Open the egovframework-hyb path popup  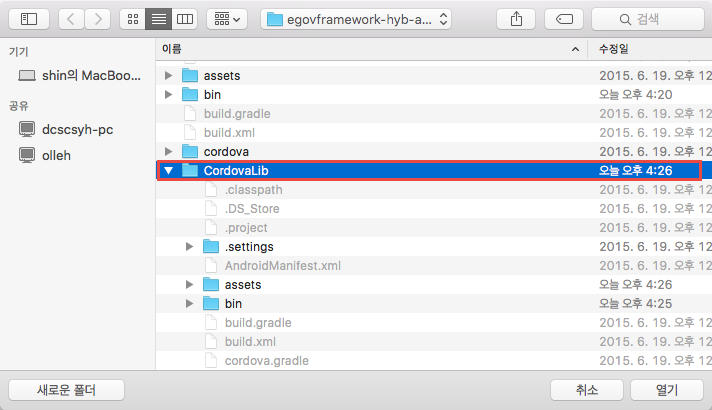click(x=356, y=19)
